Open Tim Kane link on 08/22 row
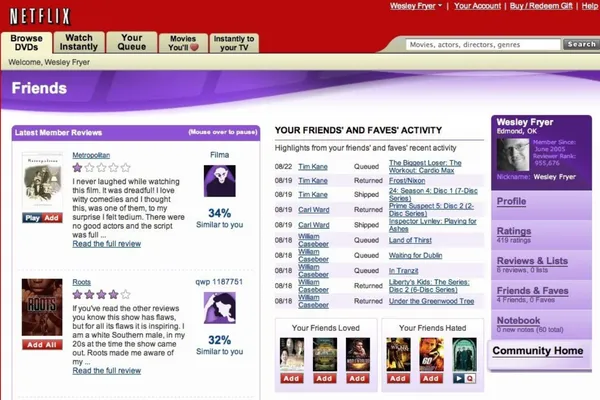This screenshot has height=400, width=600. tap(313, 167)
